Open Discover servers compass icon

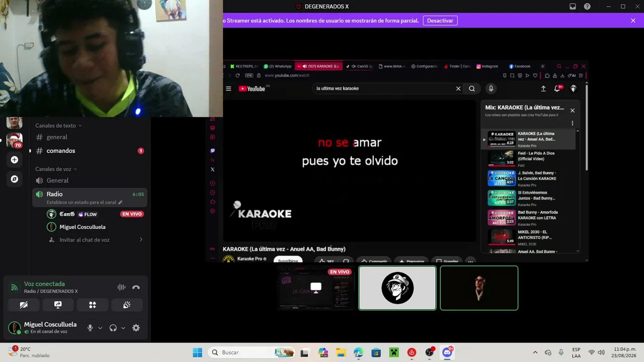[x=14, y=179]
